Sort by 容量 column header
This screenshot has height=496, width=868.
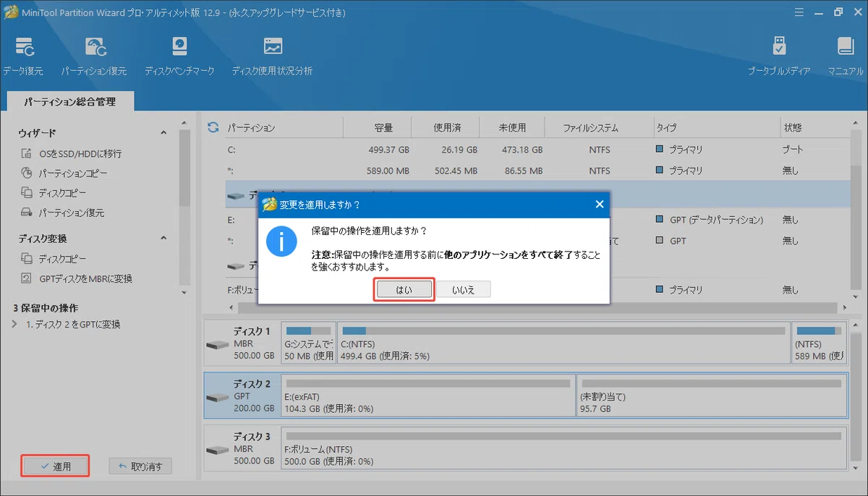point(383,128)
